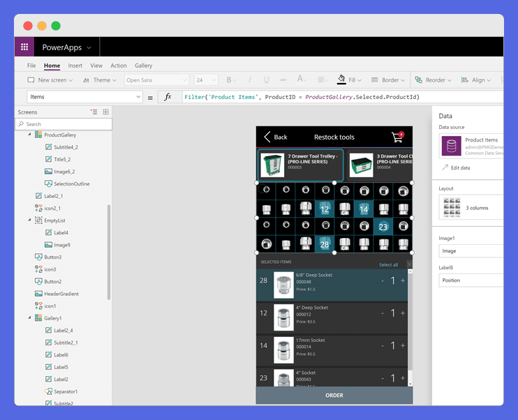518x420 pixels.
Task: Increase quantity for 6/8" Deep Socket
Action: (403, 280)
